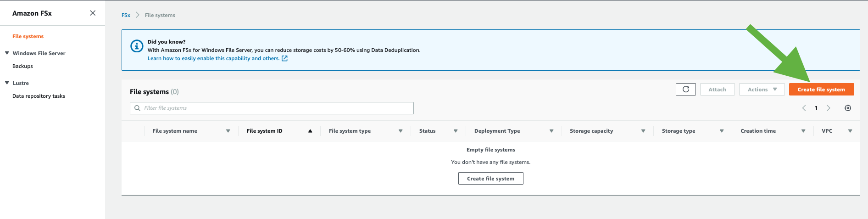Open Backups in the sidebar
The width and height of the screenshot is (868, 219).
[22, 66]
